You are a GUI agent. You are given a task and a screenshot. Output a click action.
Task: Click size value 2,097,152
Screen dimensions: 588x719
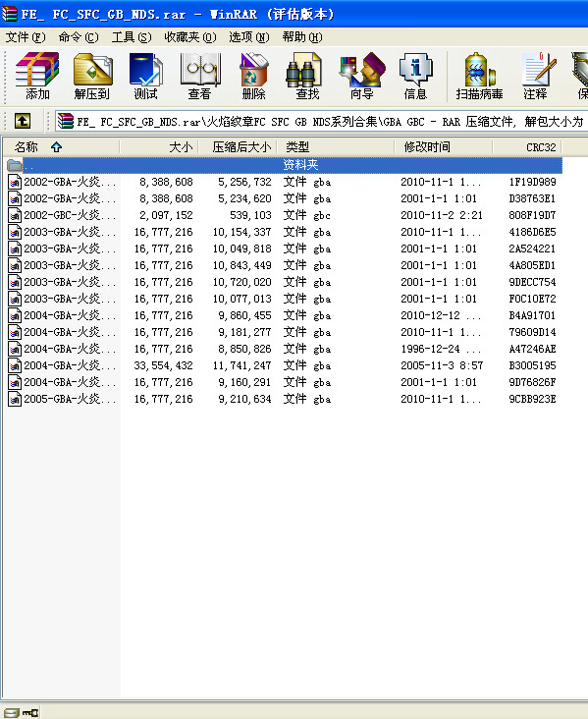coord(166,215)
